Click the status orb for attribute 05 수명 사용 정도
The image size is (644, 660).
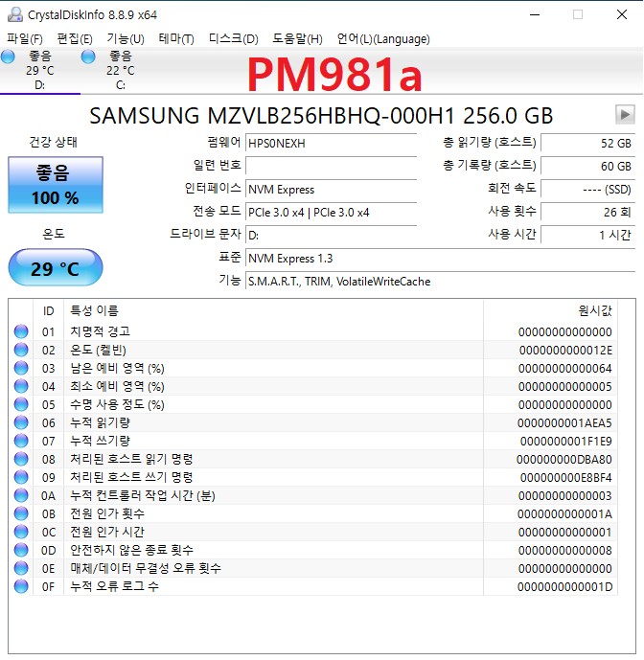(21, 404)
